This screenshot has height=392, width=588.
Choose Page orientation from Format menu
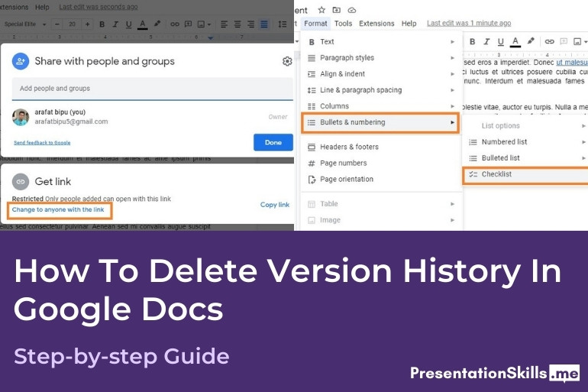pyautogui.click(x=382, y=180)
